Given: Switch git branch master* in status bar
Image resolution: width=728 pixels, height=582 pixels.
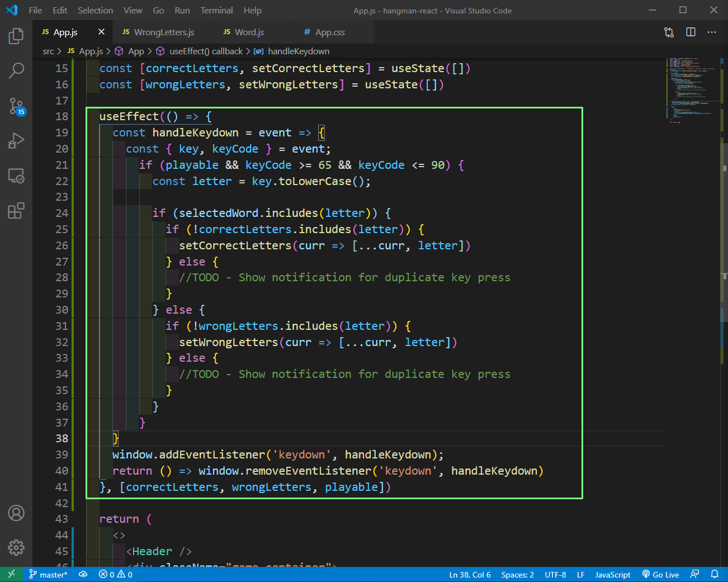Looking at the screenshot, I should (48, 574).
